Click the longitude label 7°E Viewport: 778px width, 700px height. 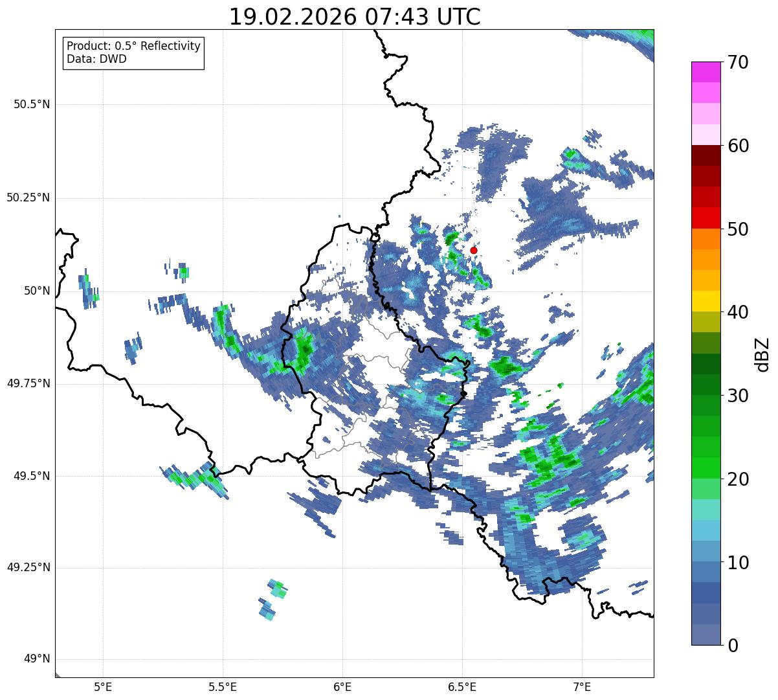click(x=583, y=686)
